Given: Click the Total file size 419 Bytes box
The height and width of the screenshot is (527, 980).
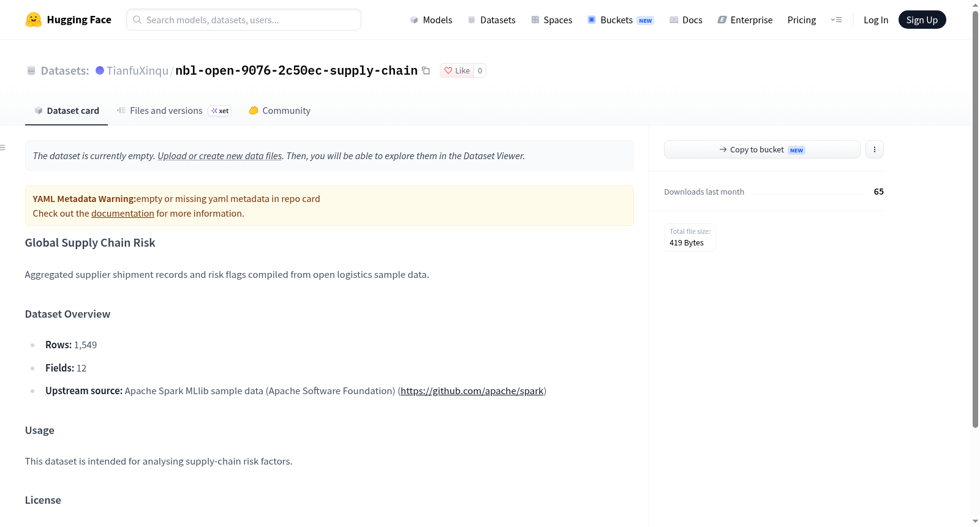Looking at the screenshot, I should pos(690,237).
